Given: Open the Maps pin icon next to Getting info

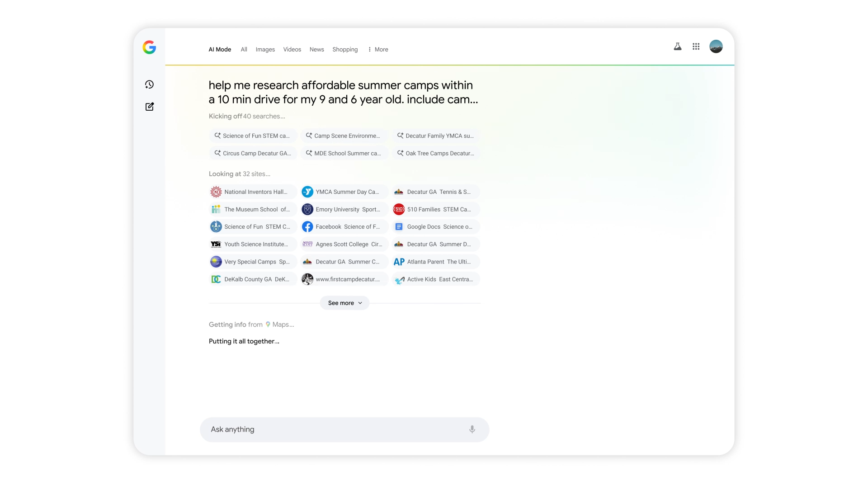Looking at the screenshot, I should tap(268, 324).
